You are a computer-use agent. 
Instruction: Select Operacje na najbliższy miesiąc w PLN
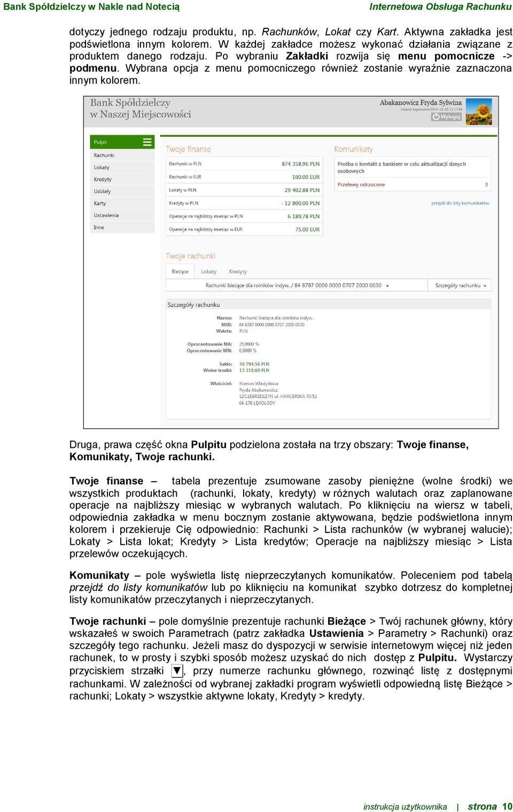coord(244,216)
